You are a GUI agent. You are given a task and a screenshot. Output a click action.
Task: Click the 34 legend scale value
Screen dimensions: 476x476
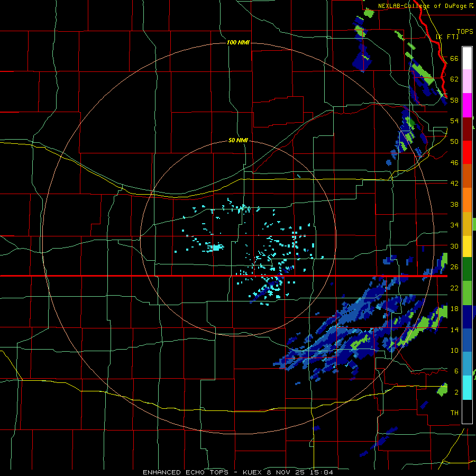(454, 225)
